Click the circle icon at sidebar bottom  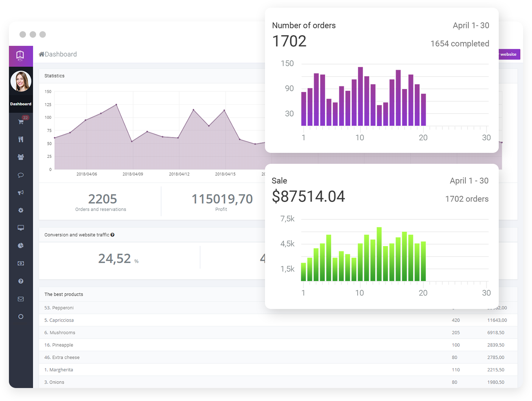point(21,317)
